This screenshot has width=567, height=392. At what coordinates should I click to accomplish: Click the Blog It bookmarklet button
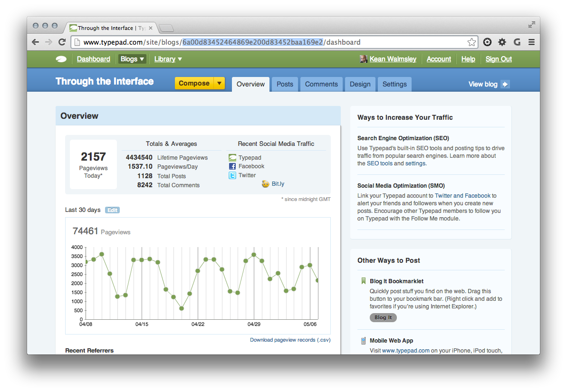[x=383, y=317]
